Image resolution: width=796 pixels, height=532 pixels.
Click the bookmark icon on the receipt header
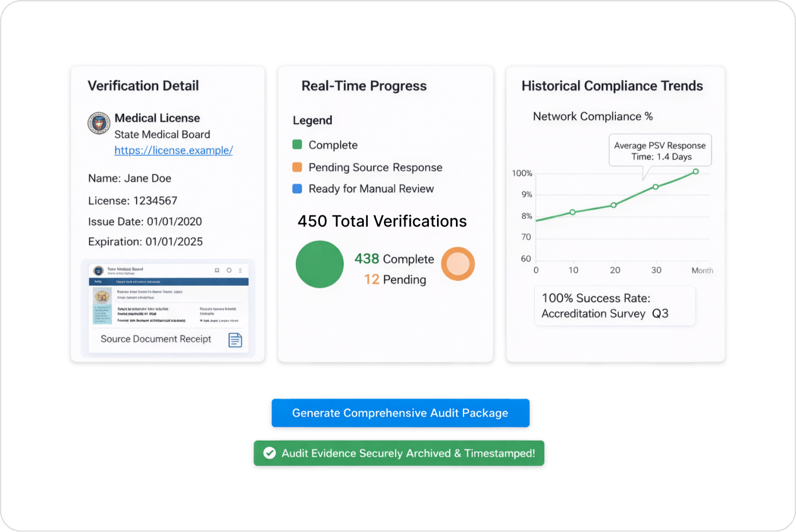pos(217,270)
